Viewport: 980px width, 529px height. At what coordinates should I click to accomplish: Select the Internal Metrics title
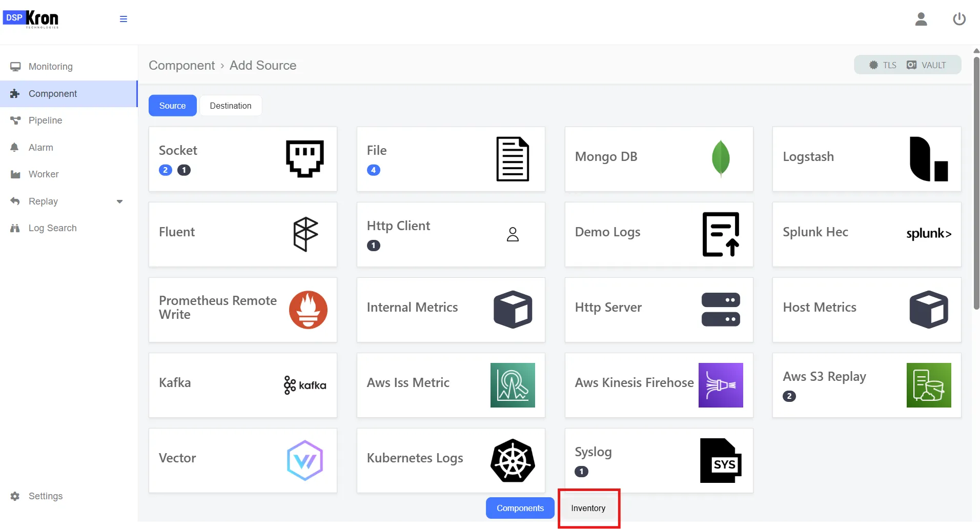413,308
